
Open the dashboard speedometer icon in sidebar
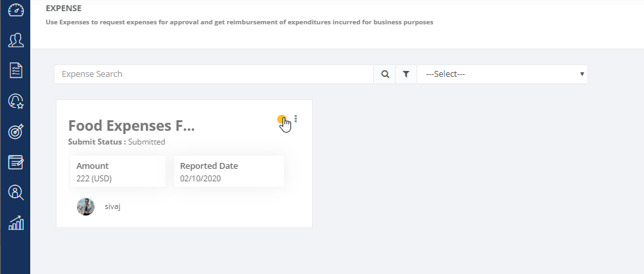point(15,11)
